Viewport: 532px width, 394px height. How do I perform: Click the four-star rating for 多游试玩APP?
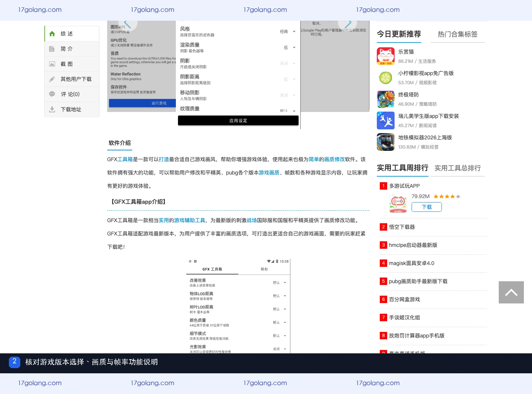tap(447, 196)
